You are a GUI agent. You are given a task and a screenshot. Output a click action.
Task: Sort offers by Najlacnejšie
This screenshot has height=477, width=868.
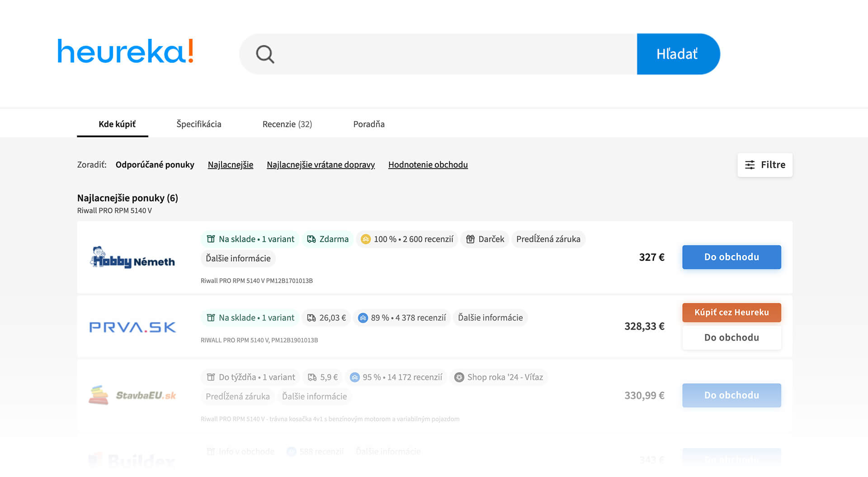230,165
